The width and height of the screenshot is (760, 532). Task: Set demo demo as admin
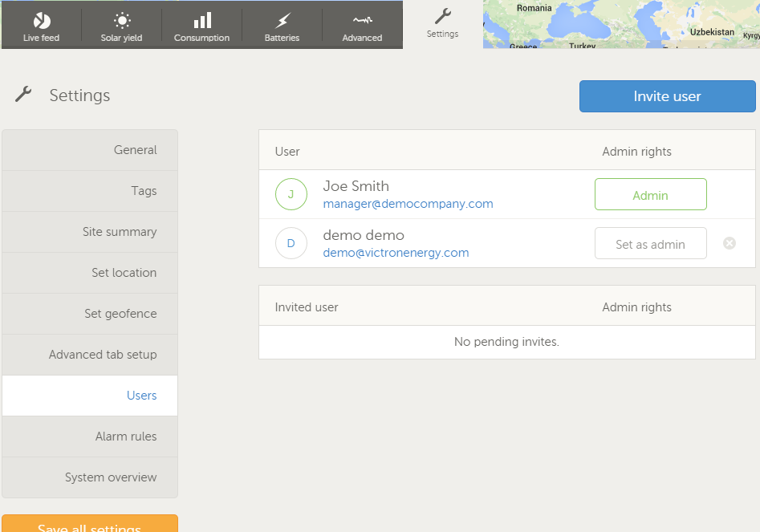[x=650, y=244]
